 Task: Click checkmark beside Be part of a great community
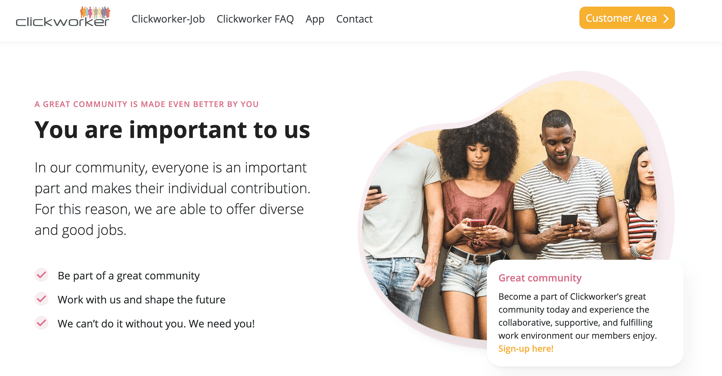pos(41,275)
